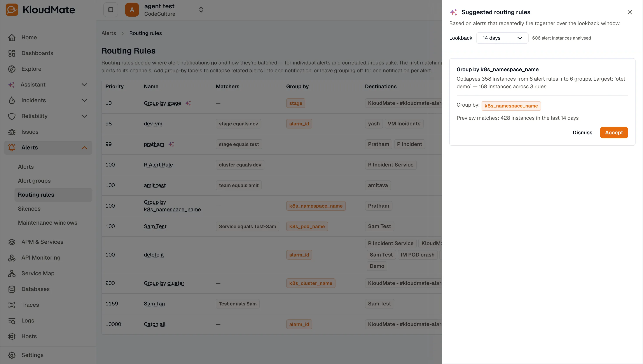Close the Suggested routing rules panel
Image resolution: width=643 pixels, height=364 pixels.
click(629, 12)
